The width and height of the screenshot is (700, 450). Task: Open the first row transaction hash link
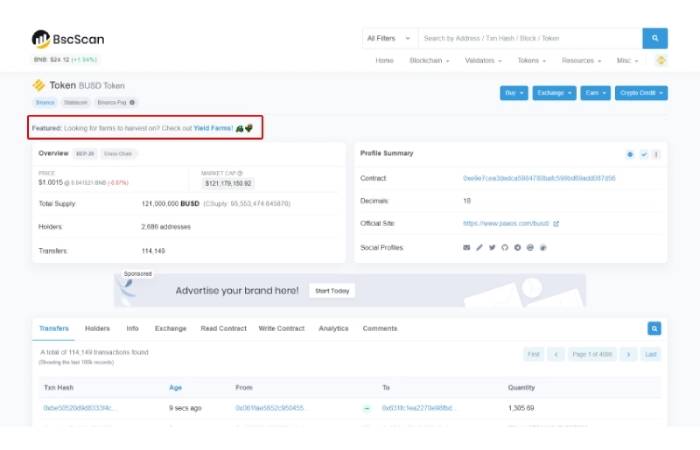coord(79,408)
